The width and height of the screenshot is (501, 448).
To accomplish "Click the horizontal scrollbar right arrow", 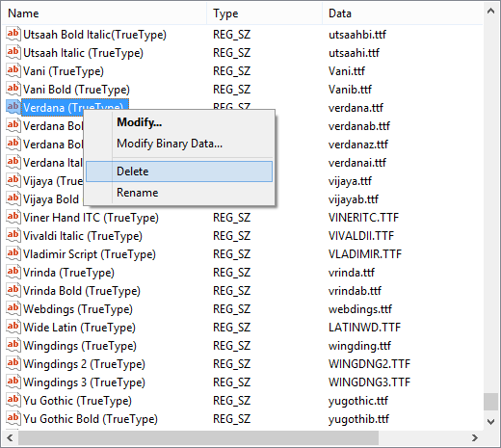I will click(475, 437).
